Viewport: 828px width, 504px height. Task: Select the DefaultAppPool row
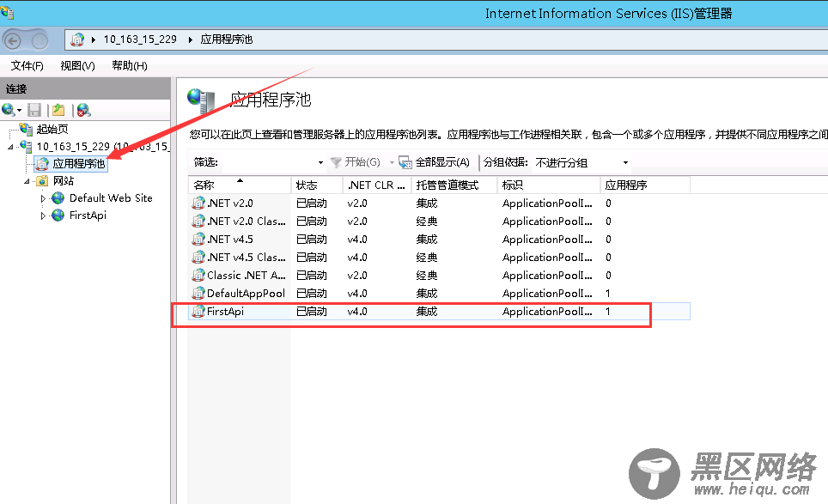point(440,293)
